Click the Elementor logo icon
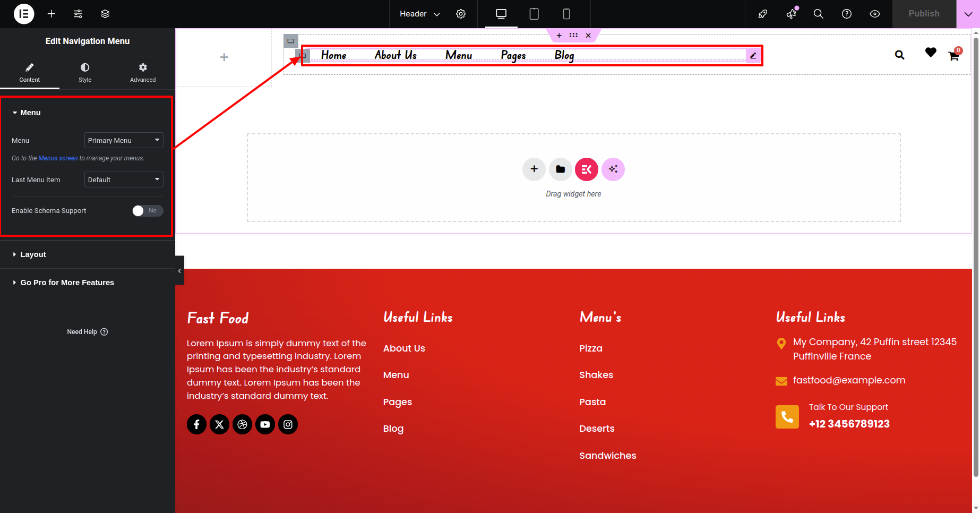Image resolution: width=980 pixels, height=513 pixels. click(x=24, y=14)
